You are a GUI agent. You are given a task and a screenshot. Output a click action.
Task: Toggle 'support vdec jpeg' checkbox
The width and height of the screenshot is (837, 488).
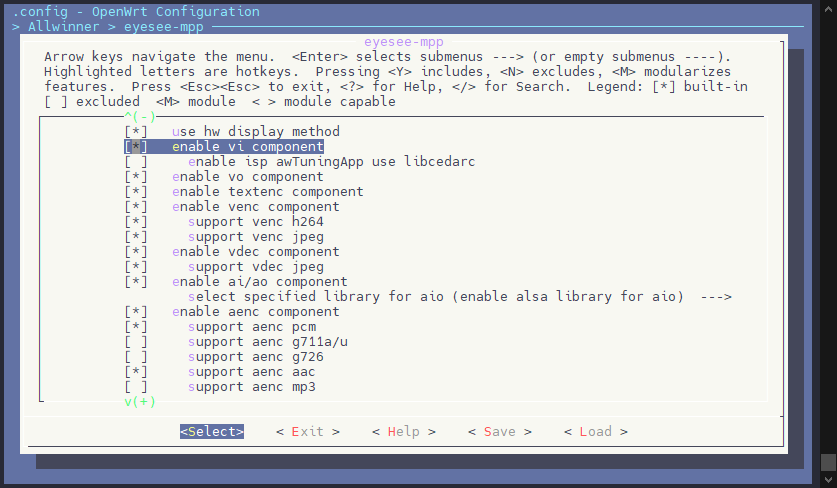(x=136, y=266)
